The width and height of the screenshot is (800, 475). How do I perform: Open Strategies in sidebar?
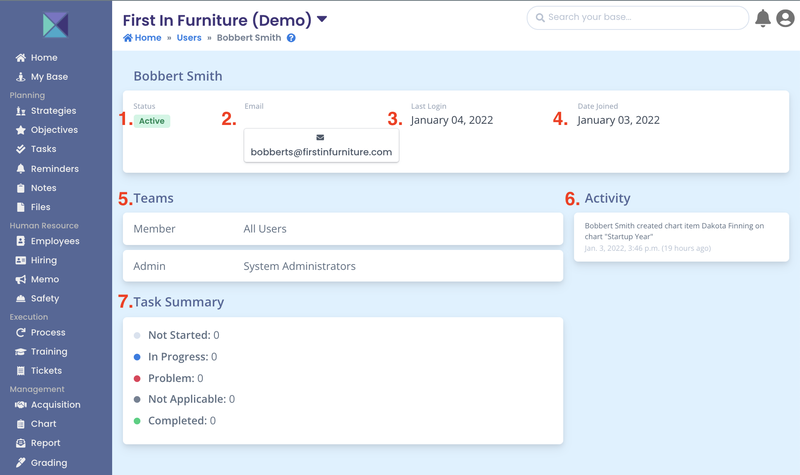coord(54,111)
